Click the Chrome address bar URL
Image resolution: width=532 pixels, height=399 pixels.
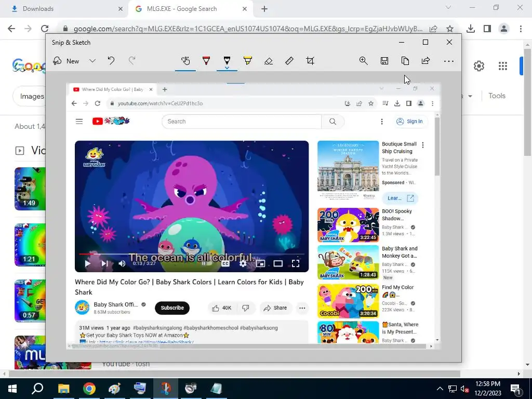click(x=248, y=29)
